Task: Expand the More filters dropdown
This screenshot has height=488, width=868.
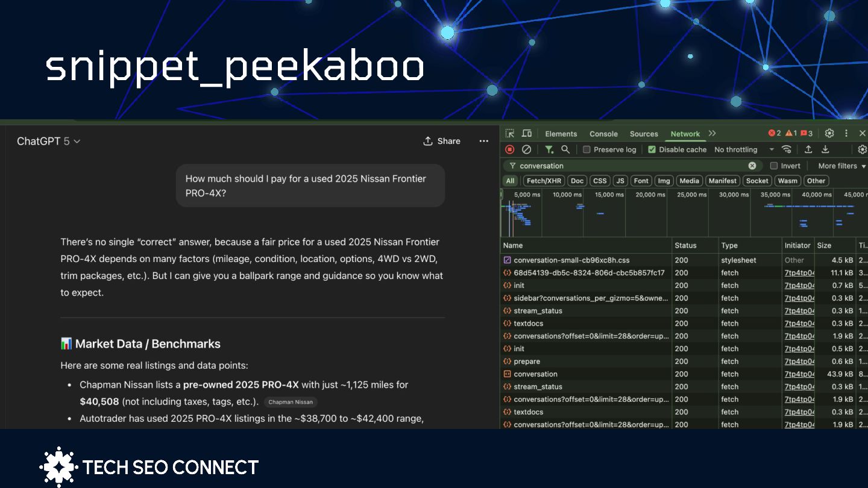Action: tap(841, 166)
